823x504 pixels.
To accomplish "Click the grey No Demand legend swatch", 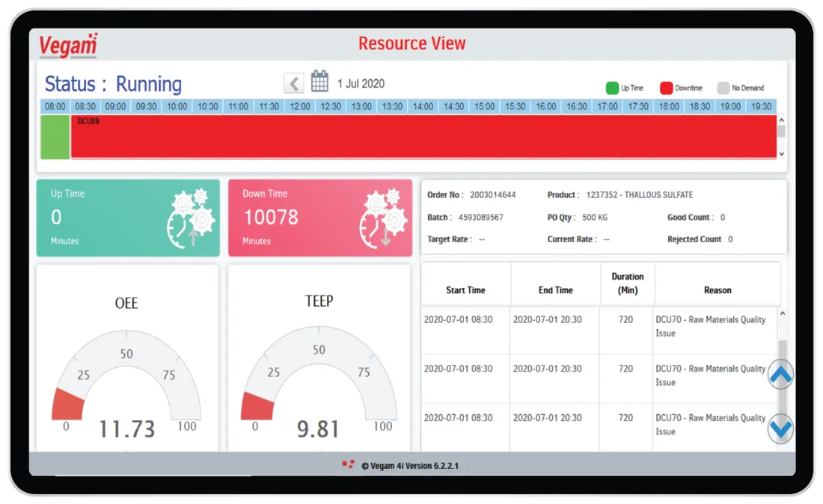I will click(x=723, y=88).
